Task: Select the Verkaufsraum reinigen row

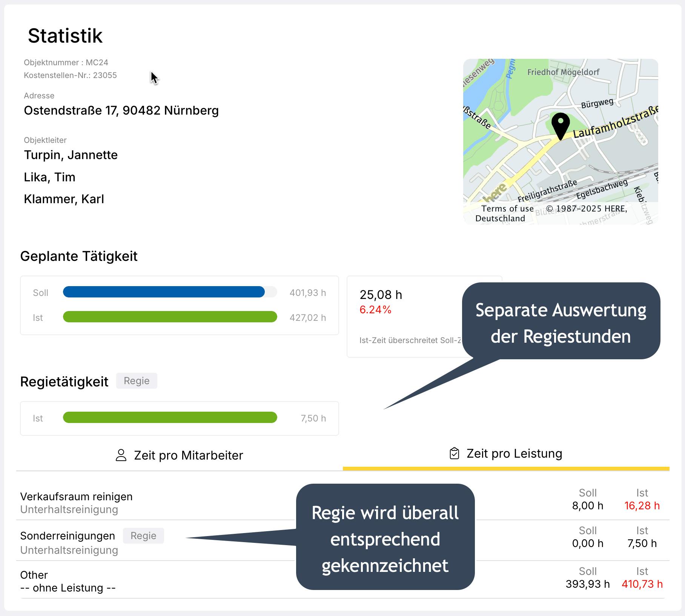Action: click(77, 497)
